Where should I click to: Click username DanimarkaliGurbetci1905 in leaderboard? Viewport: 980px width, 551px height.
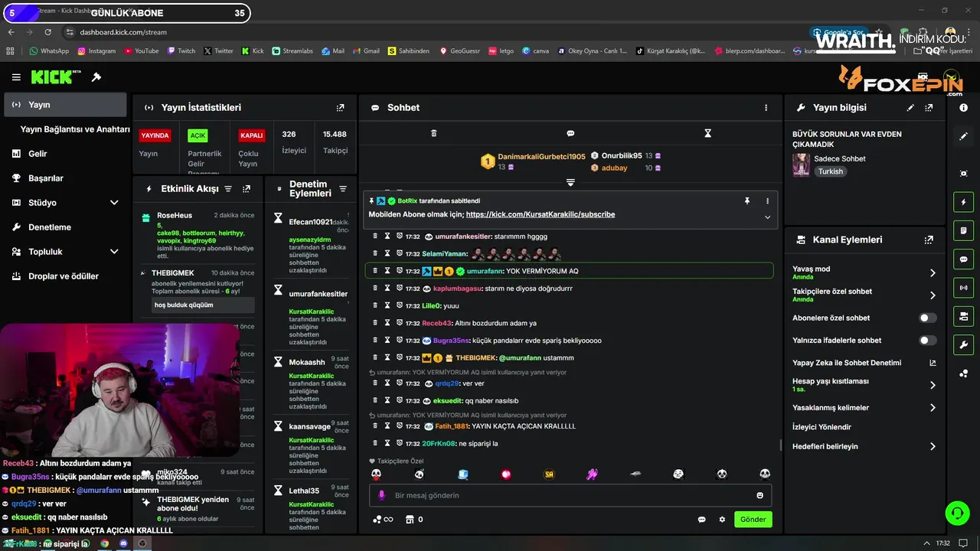[x=541, y=156]
